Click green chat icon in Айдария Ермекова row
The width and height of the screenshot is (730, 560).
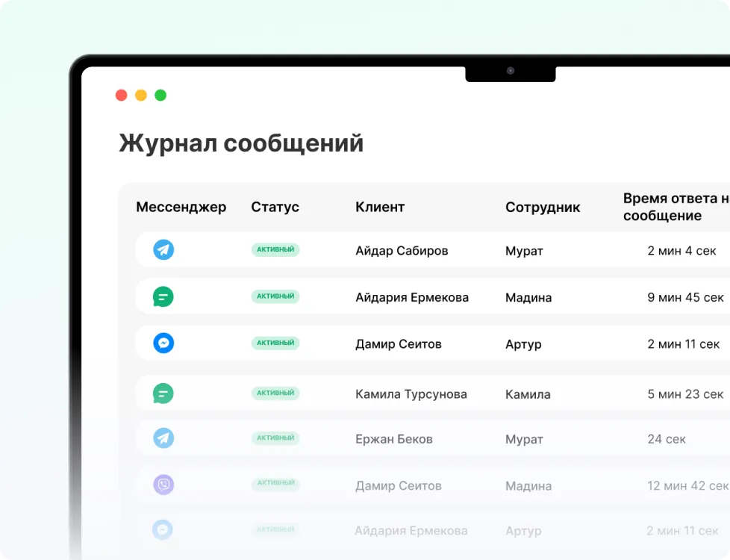[163, 296]
